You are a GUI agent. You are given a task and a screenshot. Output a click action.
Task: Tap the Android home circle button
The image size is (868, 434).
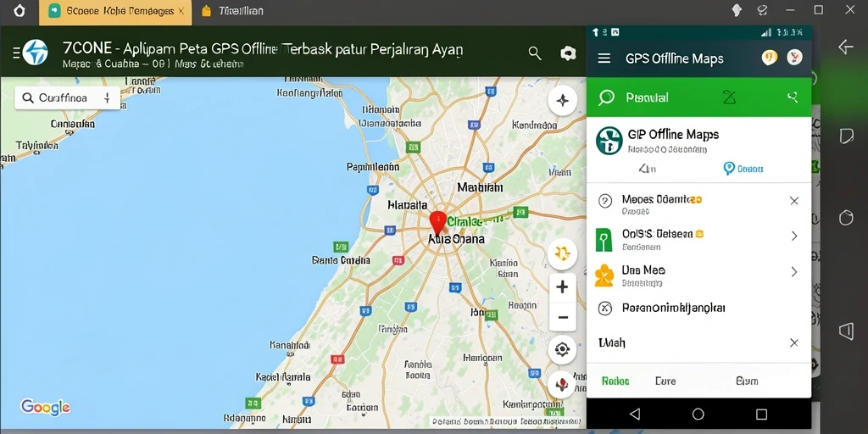pos(698,414)
